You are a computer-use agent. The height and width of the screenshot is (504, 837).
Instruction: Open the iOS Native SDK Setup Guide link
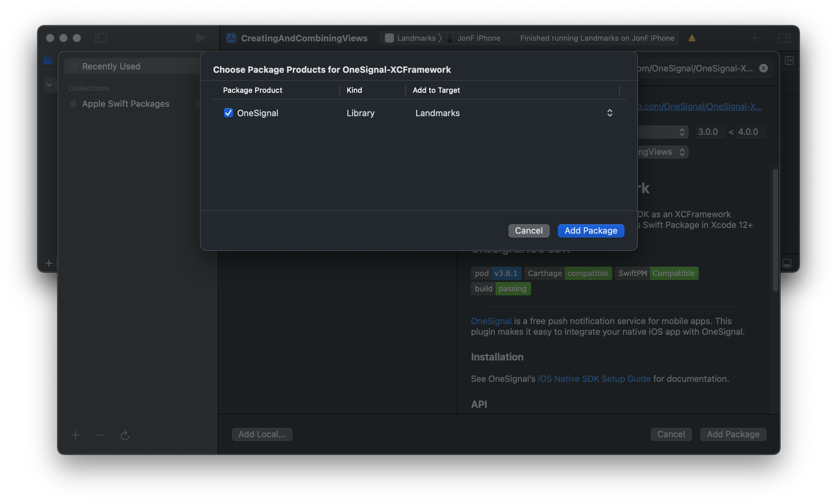tap(594, 379)
